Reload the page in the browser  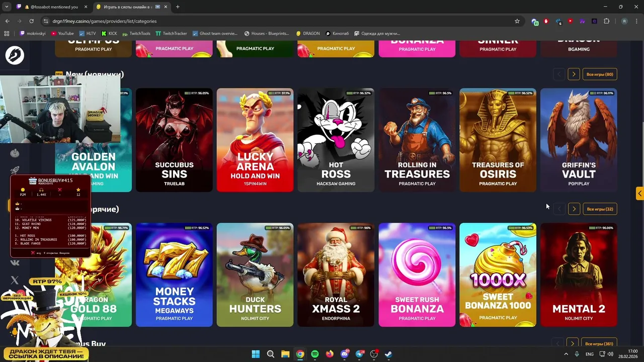(31, 21)
